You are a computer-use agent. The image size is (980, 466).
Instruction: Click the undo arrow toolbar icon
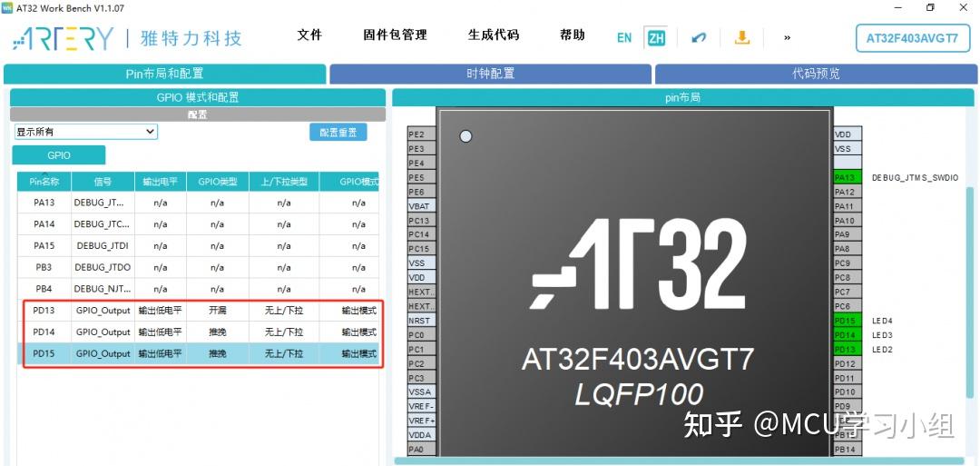click(699, 37)
